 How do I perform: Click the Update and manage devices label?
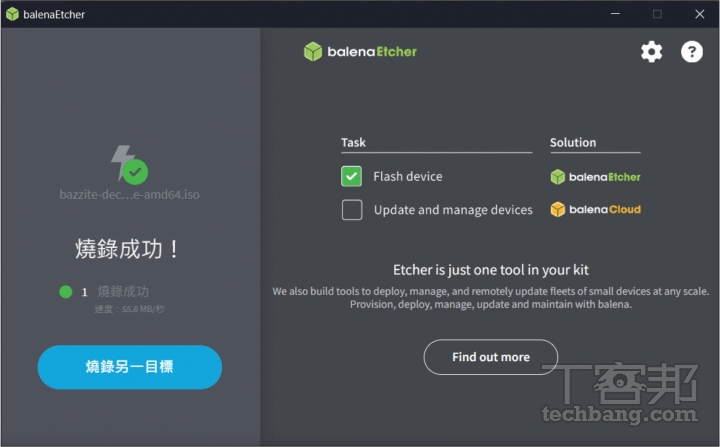[453, 210]
